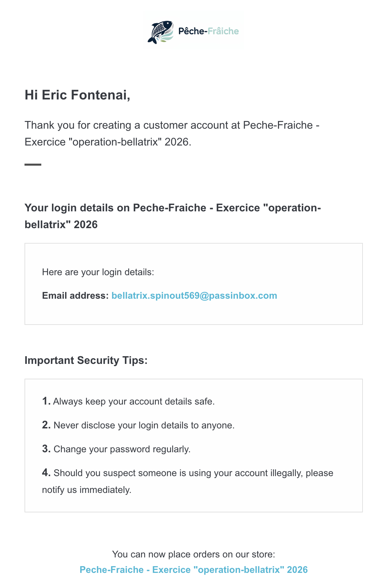Click the Pêche-Fraîche logo wordmark

pyautogui.click(x=208, y=31)
